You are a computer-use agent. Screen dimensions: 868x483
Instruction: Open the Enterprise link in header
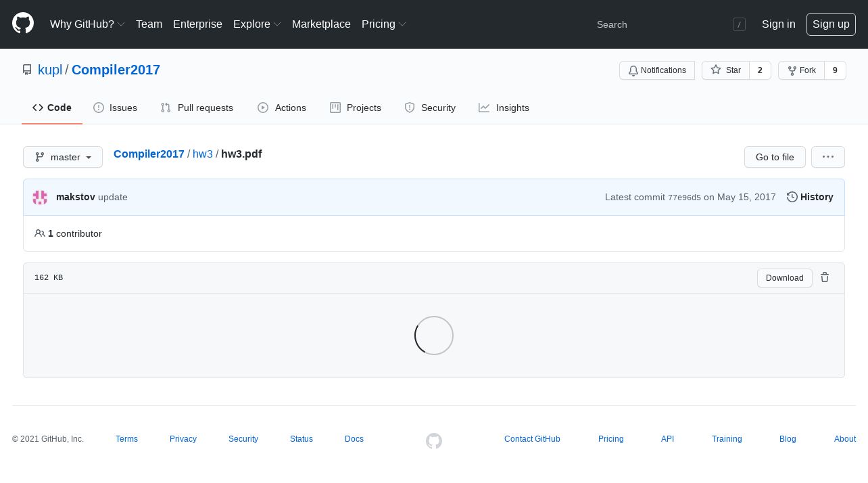click(x=197, y=24)
